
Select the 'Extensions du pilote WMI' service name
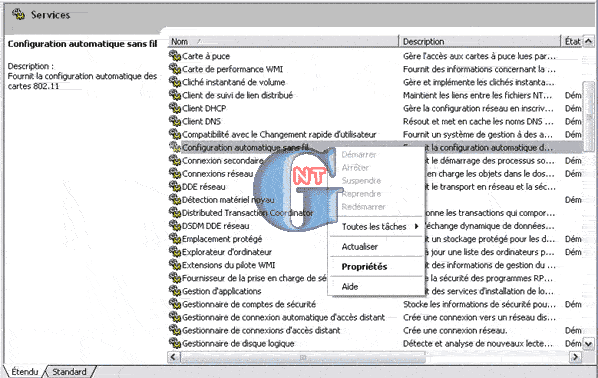pos(228,265)
